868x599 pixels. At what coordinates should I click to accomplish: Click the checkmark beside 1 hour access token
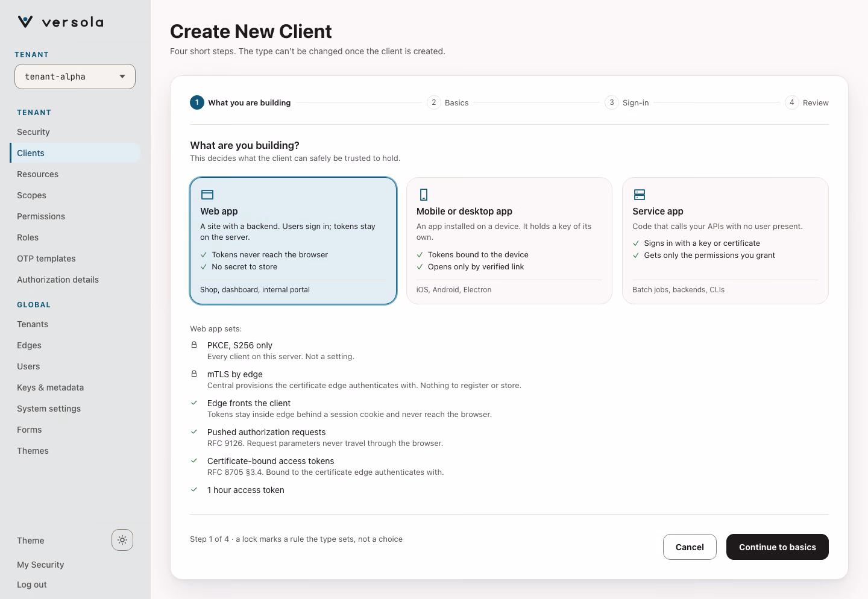point(194,489)
